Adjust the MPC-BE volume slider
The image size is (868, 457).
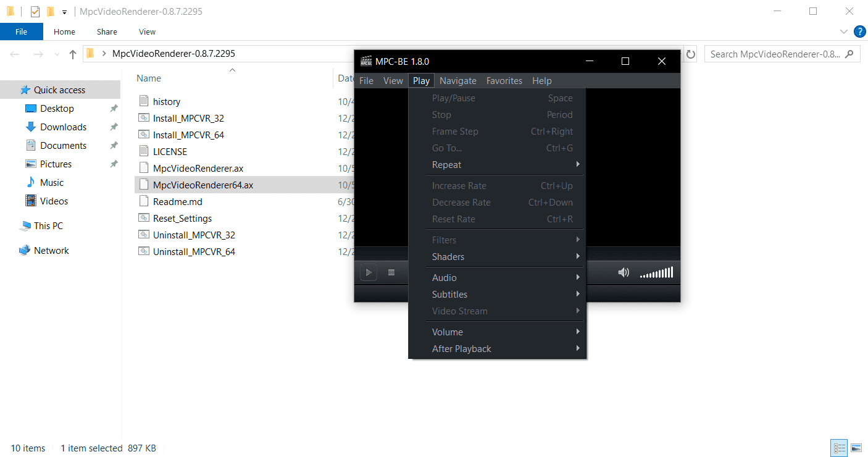click(x=656, y=272)
